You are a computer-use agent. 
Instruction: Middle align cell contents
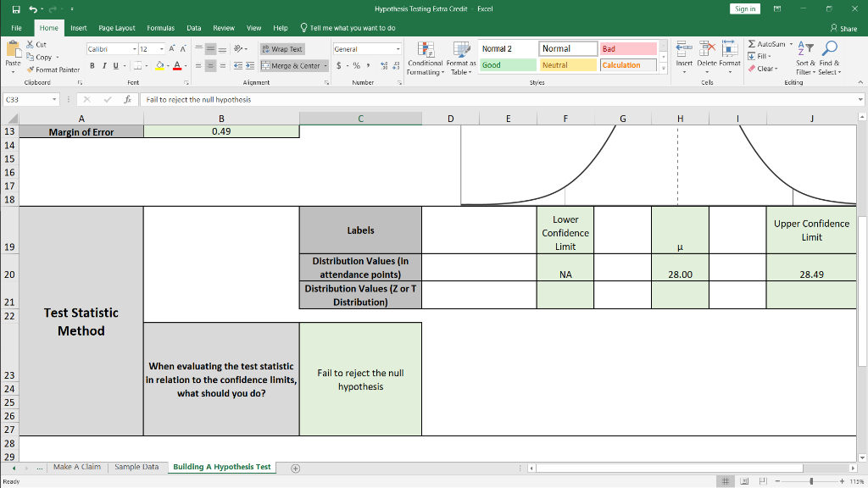(210, 48)
